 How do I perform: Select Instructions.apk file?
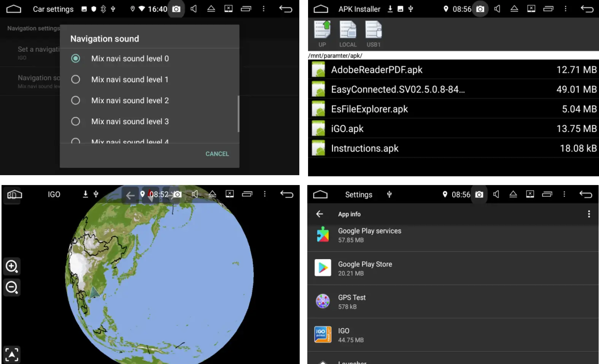(453, 148)
